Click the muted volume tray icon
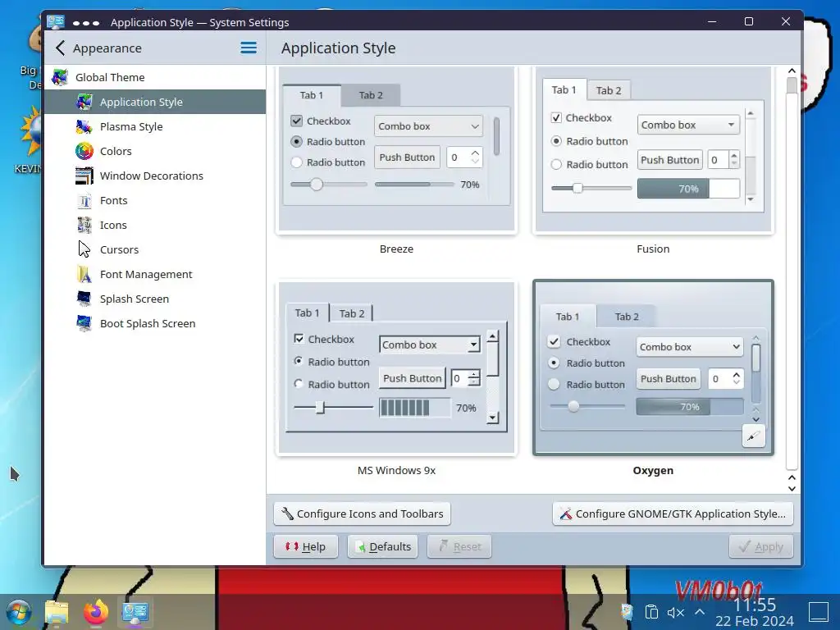Image resolution: width=840 pixels, height=630 pixels. pyautogui.click(x=676, y=612)
